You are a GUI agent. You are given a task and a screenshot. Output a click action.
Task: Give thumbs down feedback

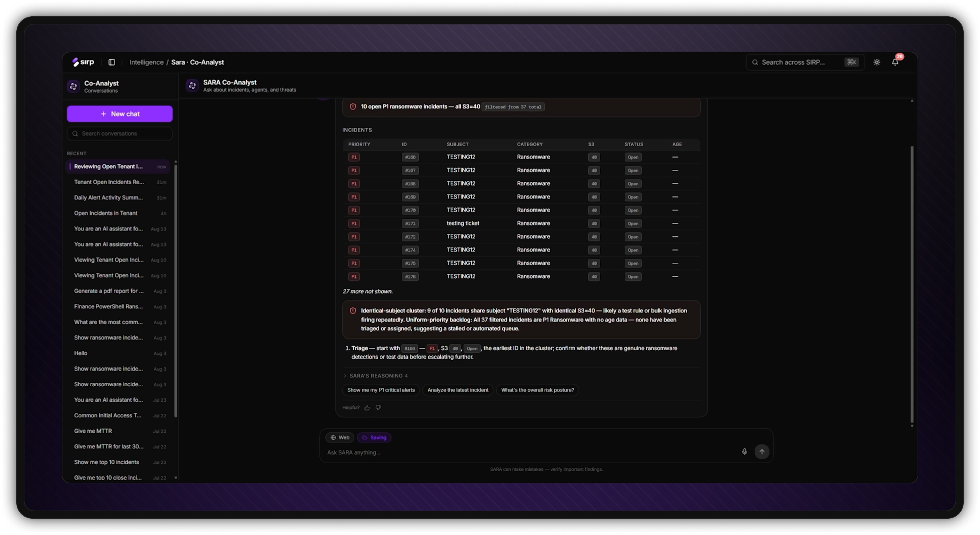coord(378,407)
